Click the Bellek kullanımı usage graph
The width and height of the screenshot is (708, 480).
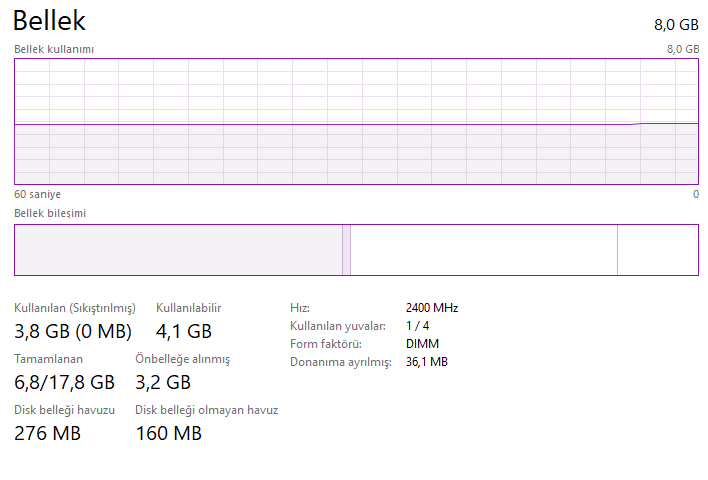(x=356, y=121)
